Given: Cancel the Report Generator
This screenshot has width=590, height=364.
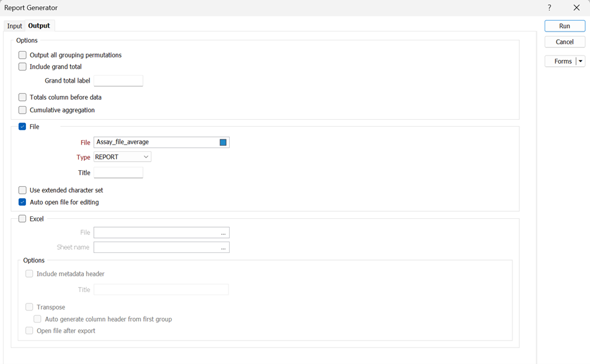Looking at the screenshot, I should coord(563,41).
